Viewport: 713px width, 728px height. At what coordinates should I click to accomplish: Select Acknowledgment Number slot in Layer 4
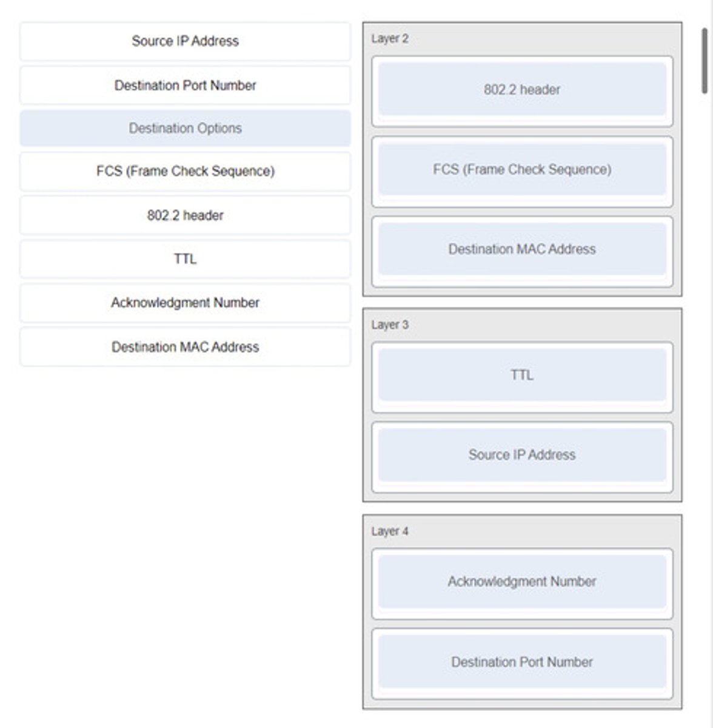point(522,582)
